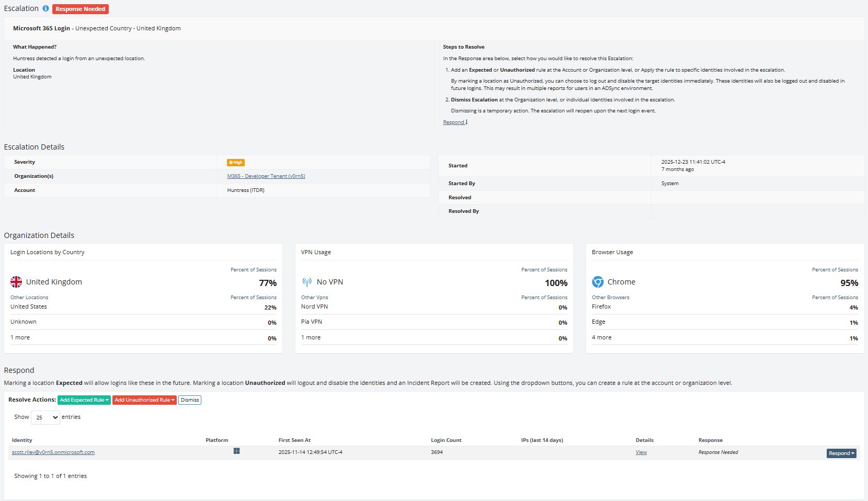Click the "100%" No VPN sessions value

[x=556, y=283]
